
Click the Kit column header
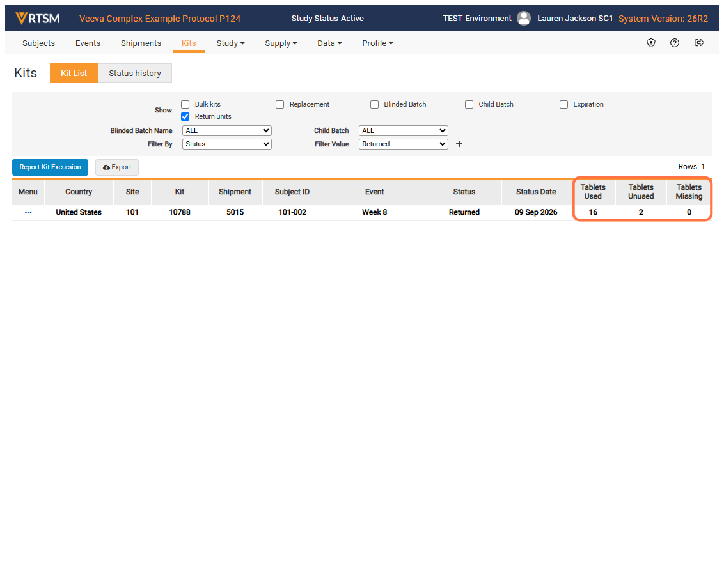pyautogui.click(x=180, y=192)
